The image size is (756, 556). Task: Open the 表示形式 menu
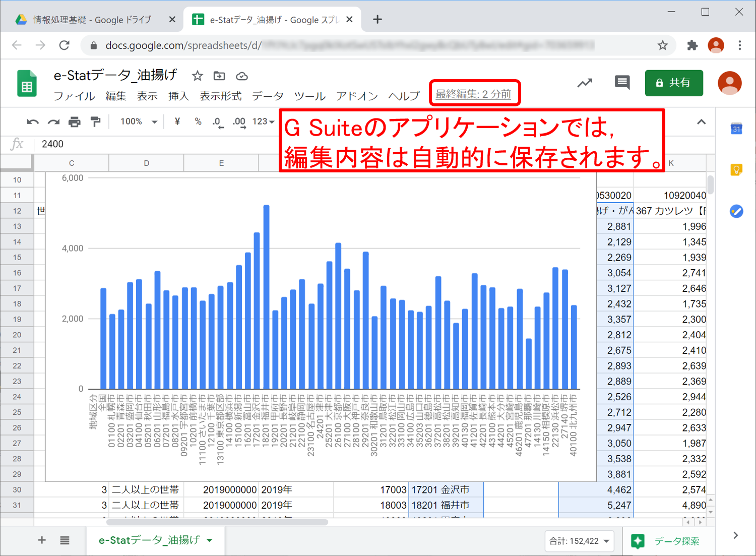[x=220, y=96]
